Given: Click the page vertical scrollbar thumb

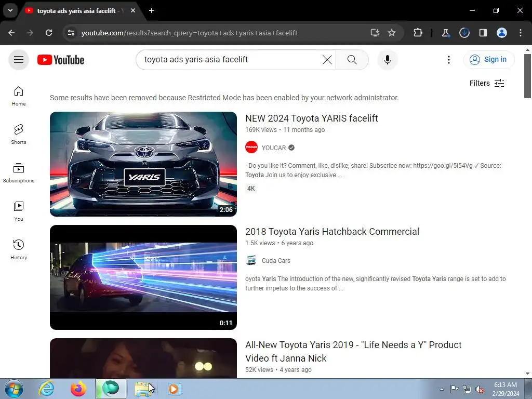Looking at the screenshot, I should click(527, 76).
